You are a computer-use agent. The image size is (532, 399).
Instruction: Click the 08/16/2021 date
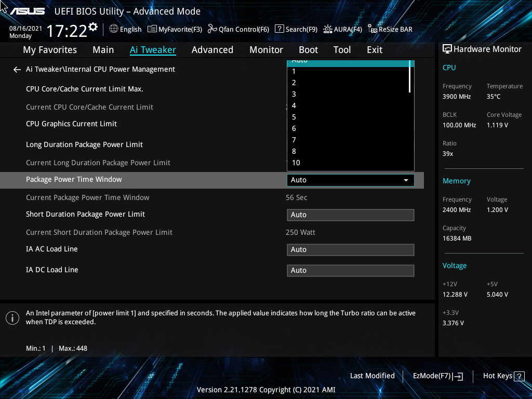click(x=25, y=29)
